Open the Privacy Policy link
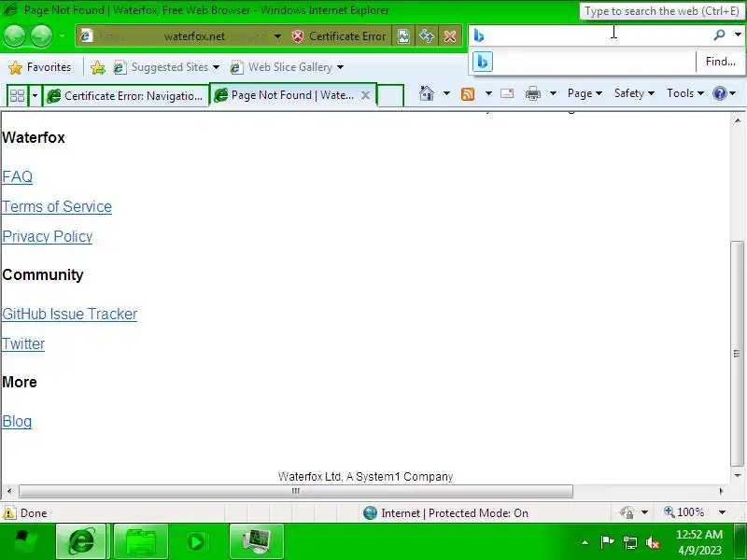The height and width of the screenshot is (560, 747). tap(48, 237)
